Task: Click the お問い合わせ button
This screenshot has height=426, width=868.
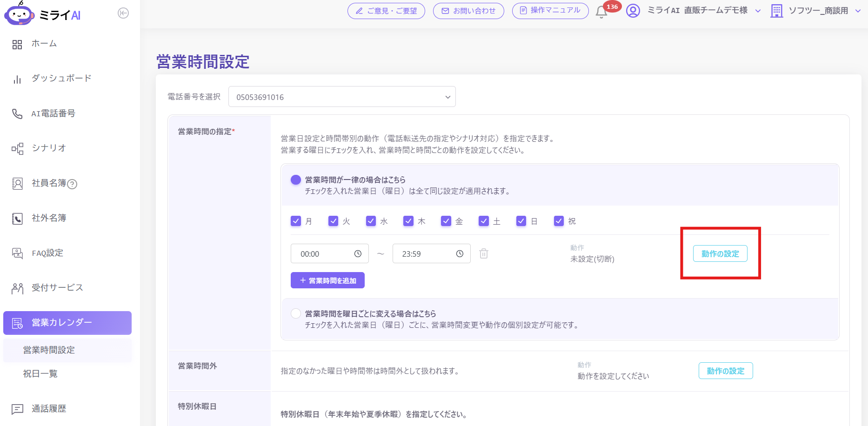Action: 468,11
